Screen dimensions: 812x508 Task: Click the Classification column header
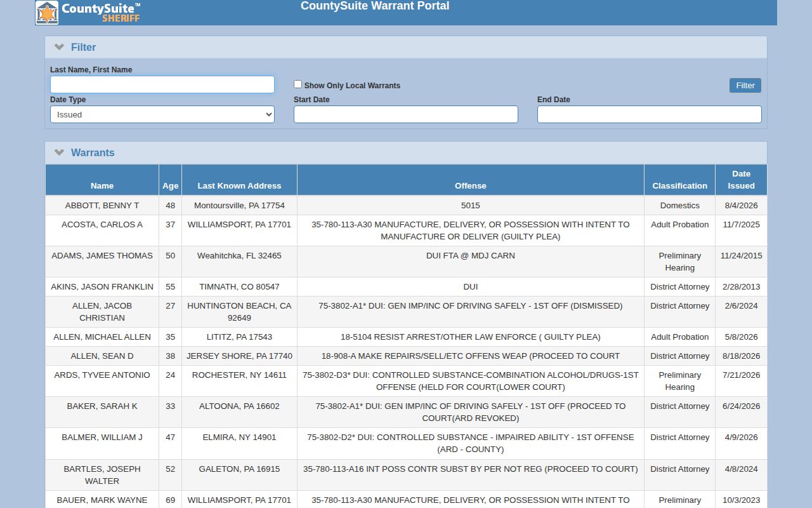point(680,180)
